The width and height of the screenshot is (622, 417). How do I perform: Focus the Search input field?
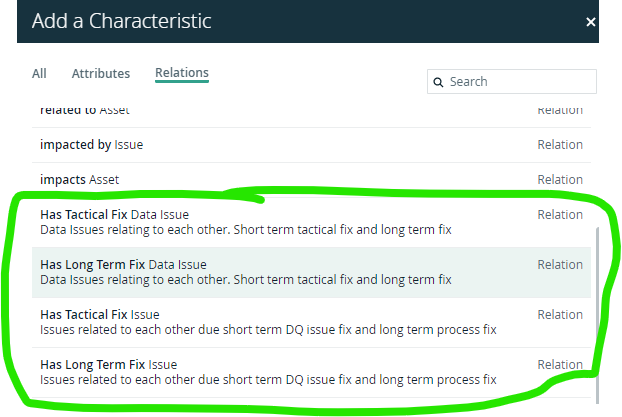pyautogui.click(x=512, y=82)
